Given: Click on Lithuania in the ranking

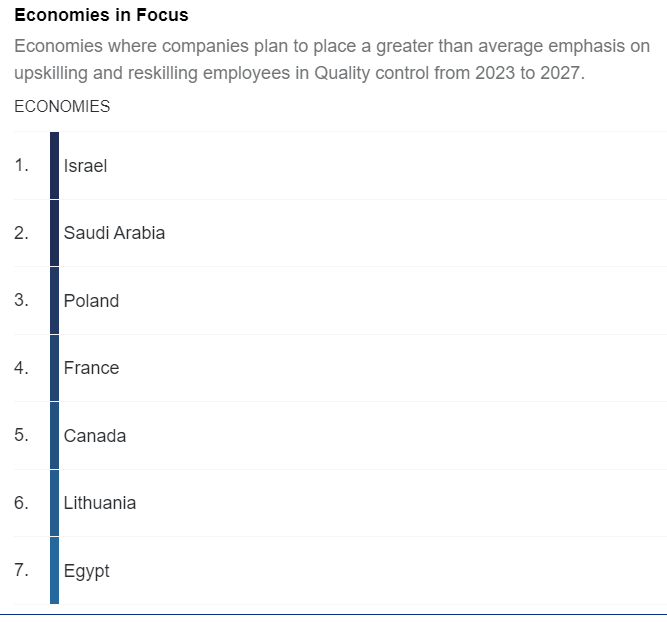Looking at the screenshot, I should [100, 503].
